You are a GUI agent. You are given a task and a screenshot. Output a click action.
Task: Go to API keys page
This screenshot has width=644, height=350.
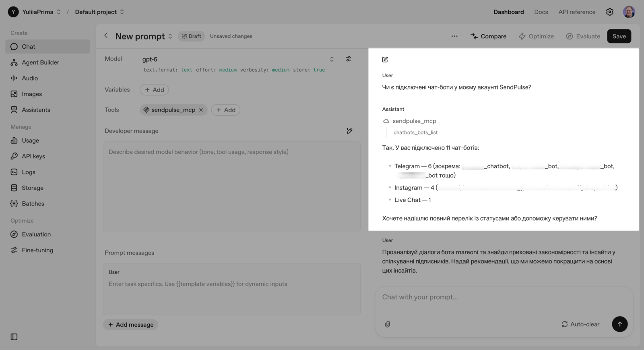click(33, 156)
